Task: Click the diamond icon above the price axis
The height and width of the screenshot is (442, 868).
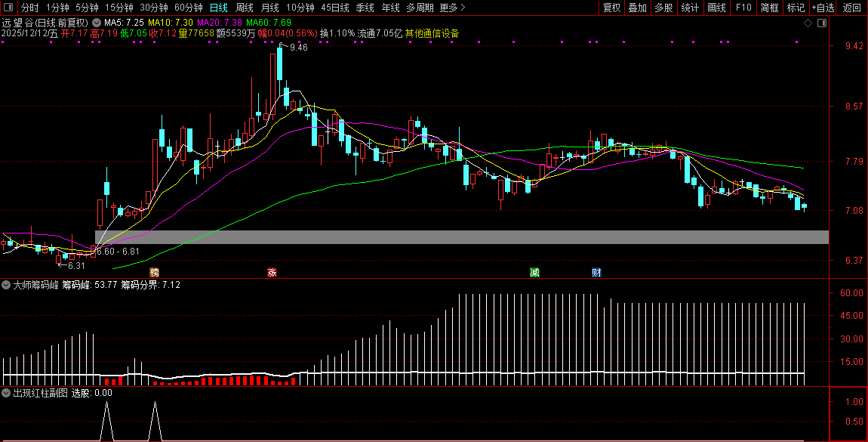Action: pyautogui.click(x=808, y=23)
